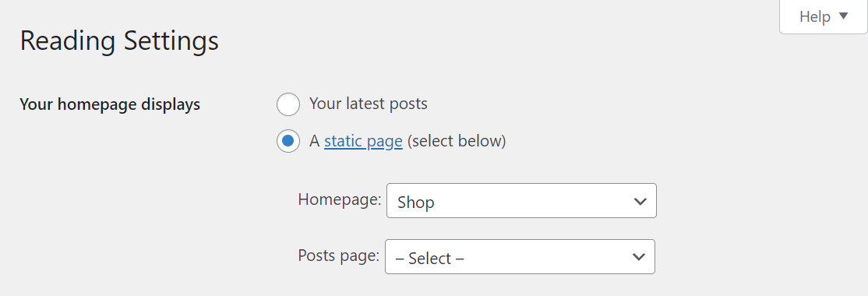Click the "Posts page:" field label
The image size is (868, 296).
click(339, 255)
